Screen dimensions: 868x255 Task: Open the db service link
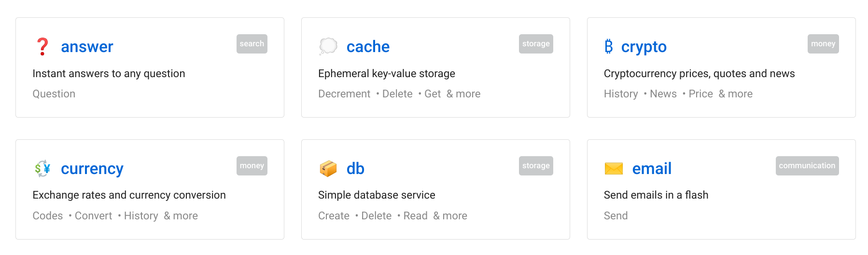tap(355, 169)
